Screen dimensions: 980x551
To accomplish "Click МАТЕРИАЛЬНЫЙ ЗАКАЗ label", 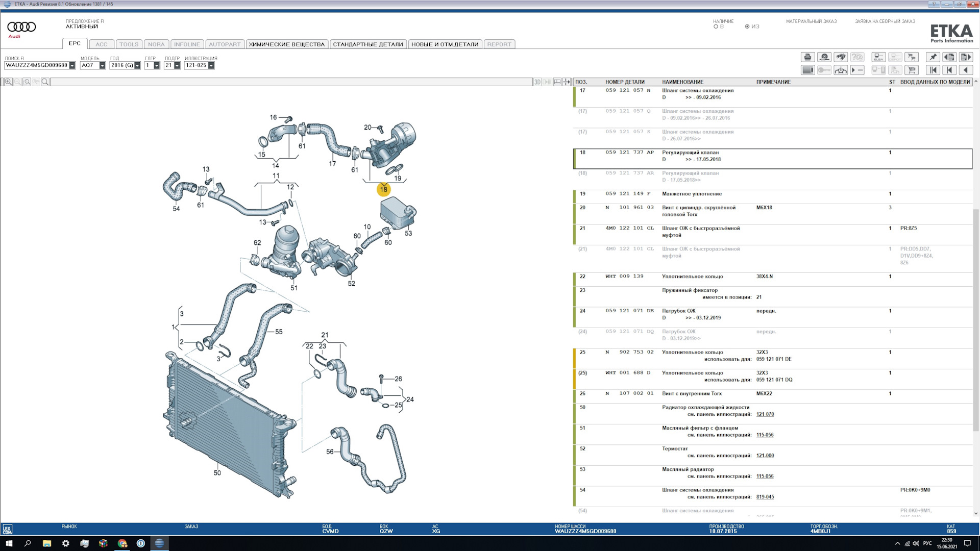I will [811, 21].
